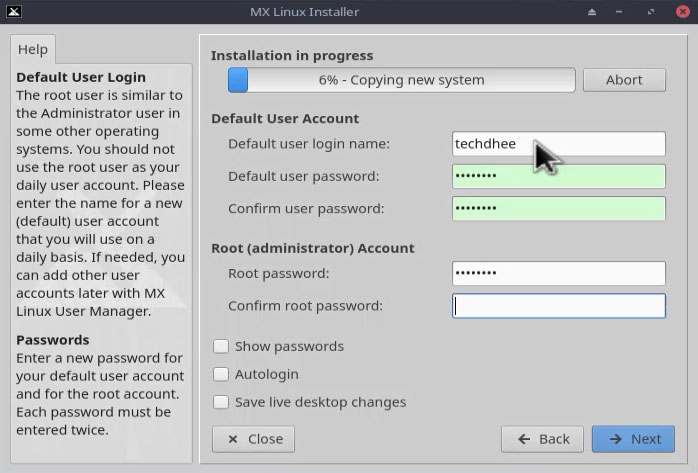The height and width of the screenshot is (473, 698).
Task: Go Back to the previous step
Action: click(542, 439)
